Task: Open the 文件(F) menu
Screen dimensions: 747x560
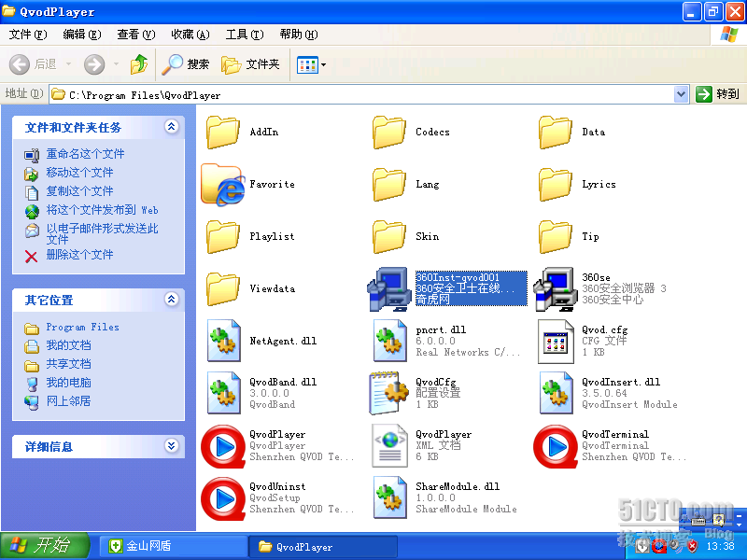Action: [28, 35]
